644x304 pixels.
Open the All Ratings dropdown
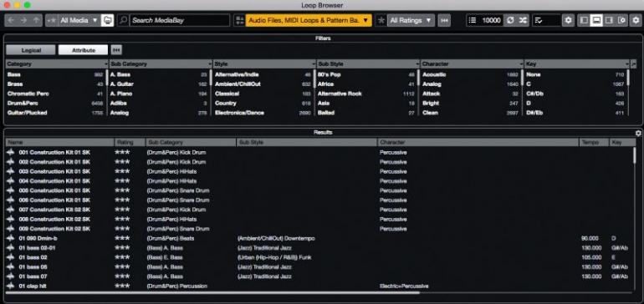click(x=411, y=20)
